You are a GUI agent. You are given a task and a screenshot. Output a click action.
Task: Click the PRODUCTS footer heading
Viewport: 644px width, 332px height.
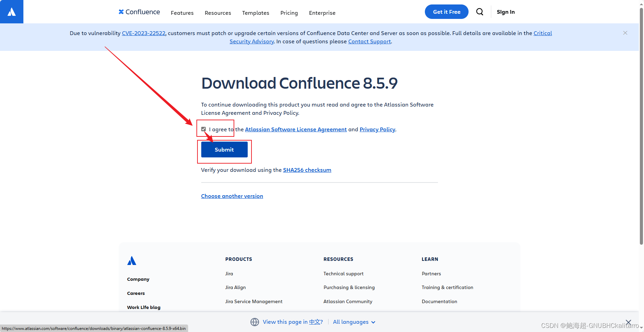(x=239, y=259)
